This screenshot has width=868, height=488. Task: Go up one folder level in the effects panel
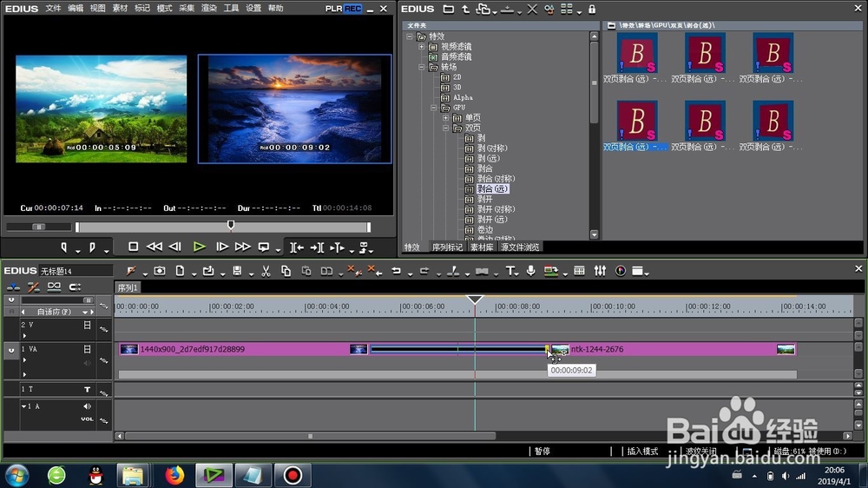pos(465,10)
